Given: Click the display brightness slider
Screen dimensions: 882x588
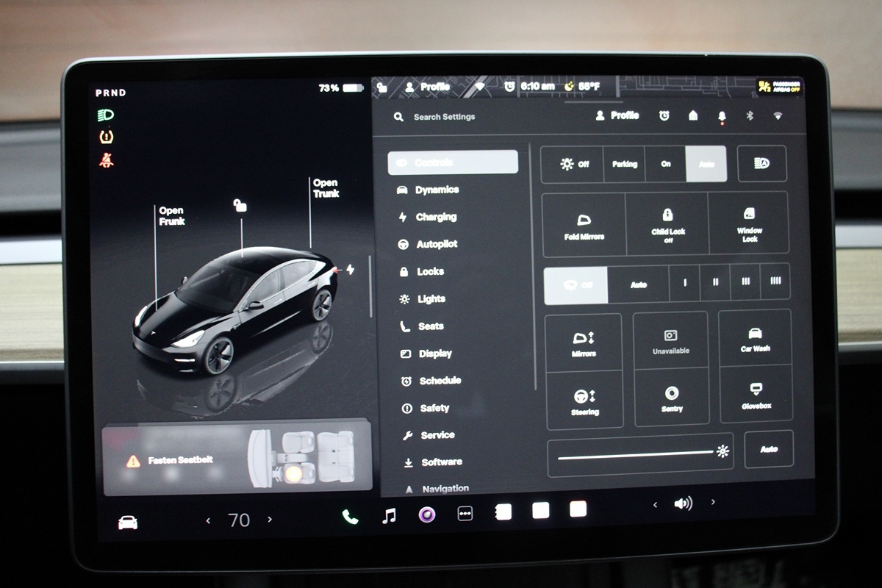Looking at the screenshot, I should pos(635,456).
